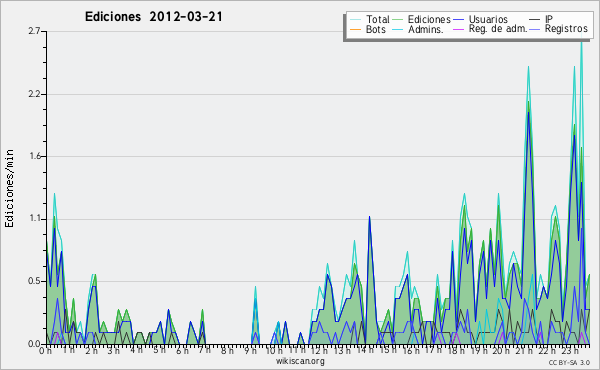Select the 'Bots' legend entry
This screenshot has width=600, height=370.
[x=368, y=29]
